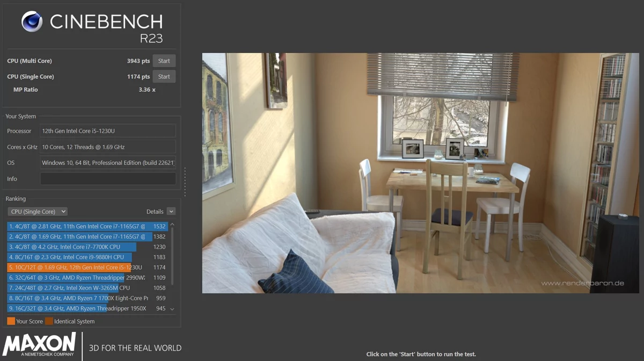Select ranking row 8 Ryzen 7 1700X
This screenshot has height=361, width=644.
coord(87,298)
